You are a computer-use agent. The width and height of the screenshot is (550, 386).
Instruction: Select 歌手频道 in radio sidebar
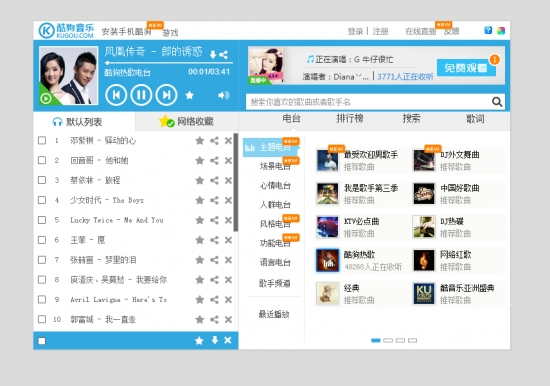tap(275, 283)
